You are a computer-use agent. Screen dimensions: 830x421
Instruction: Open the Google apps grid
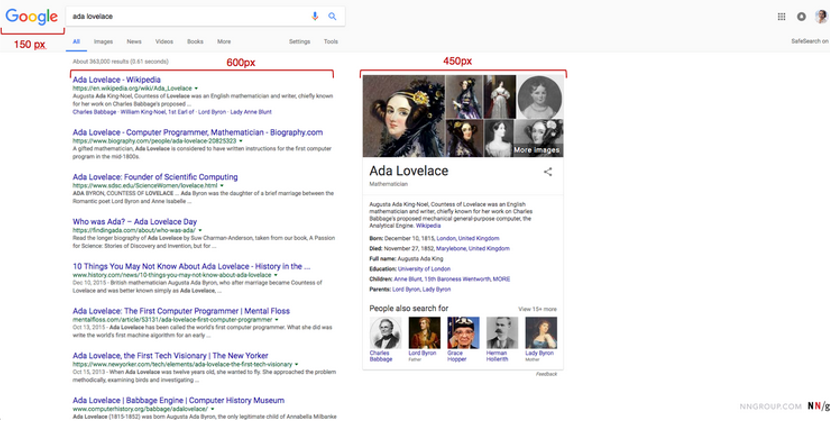tap(781, 16)
